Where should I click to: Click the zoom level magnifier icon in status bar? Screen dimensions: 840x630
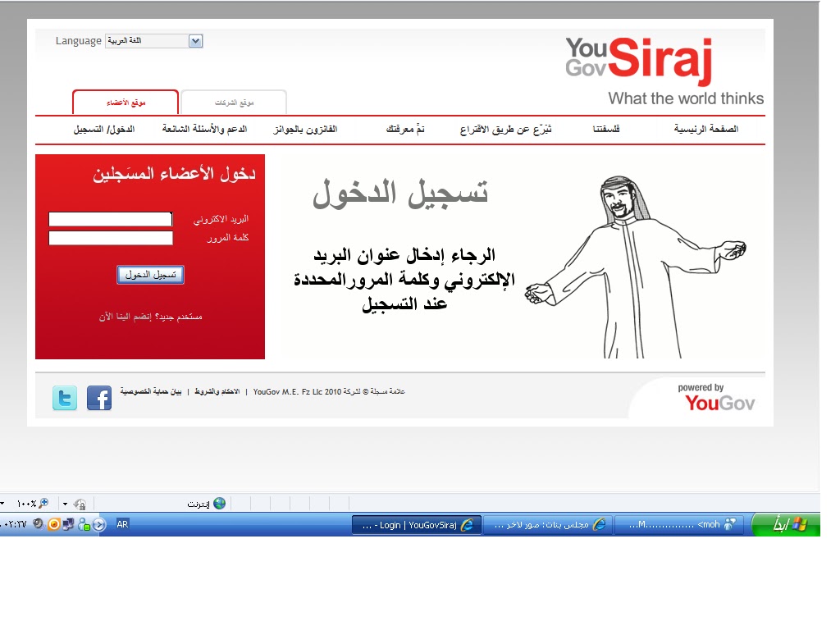44,503
